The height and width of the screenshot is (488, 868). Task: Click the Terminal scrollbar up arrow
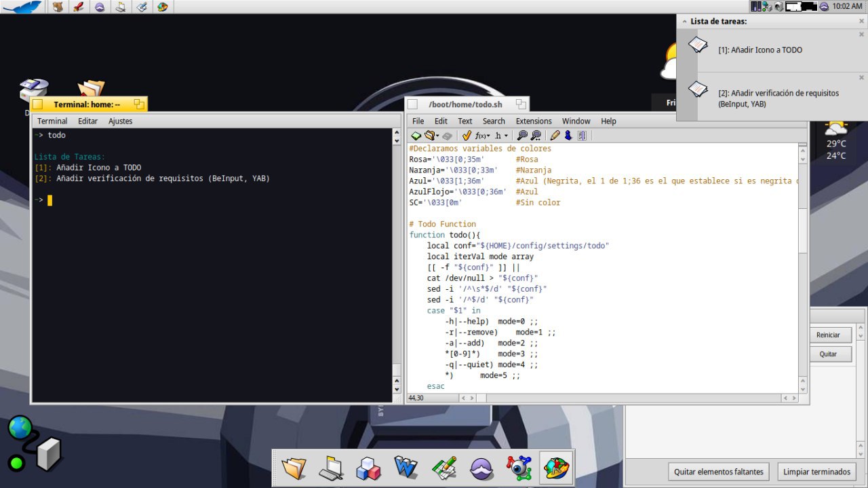click(x=397, y=134)
